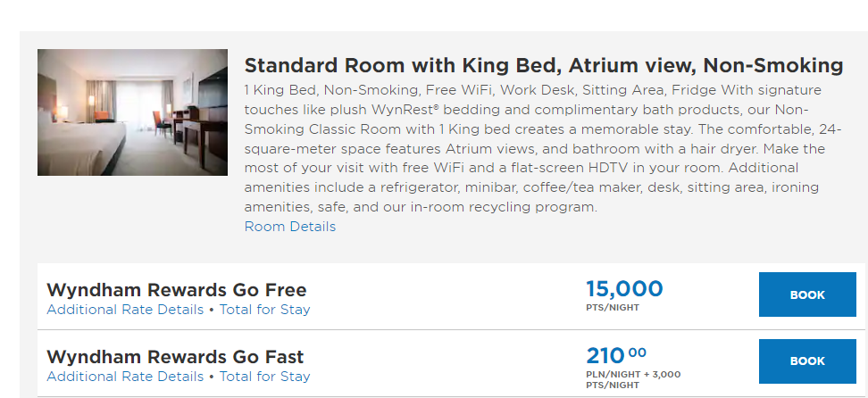
Task: Click the PTS/NIGHT label under 15,000
Action: 613,308
